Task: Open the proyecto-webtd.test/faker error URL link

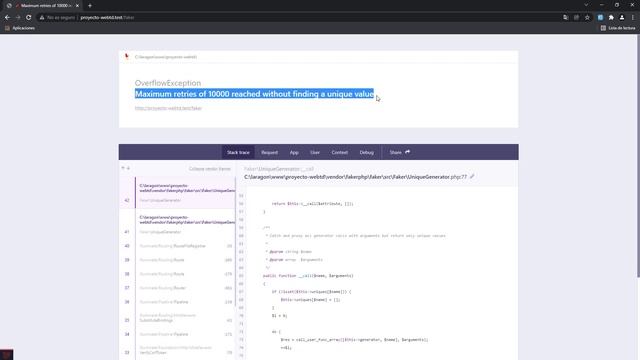Action: 168,108
